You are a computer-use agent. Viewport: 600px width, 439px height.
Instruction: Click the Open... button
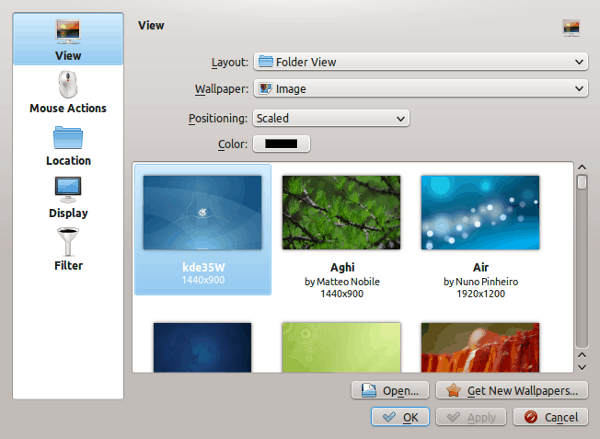point(391,390)
